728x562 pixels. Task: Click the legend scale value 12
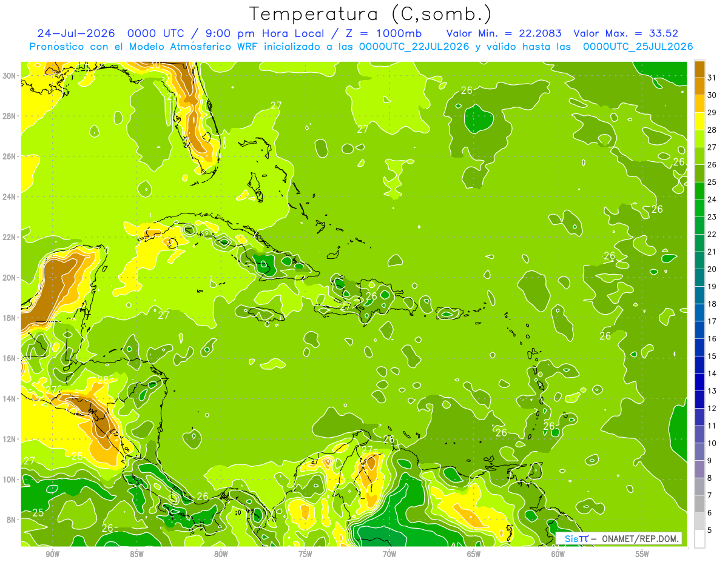coord(712,408)
